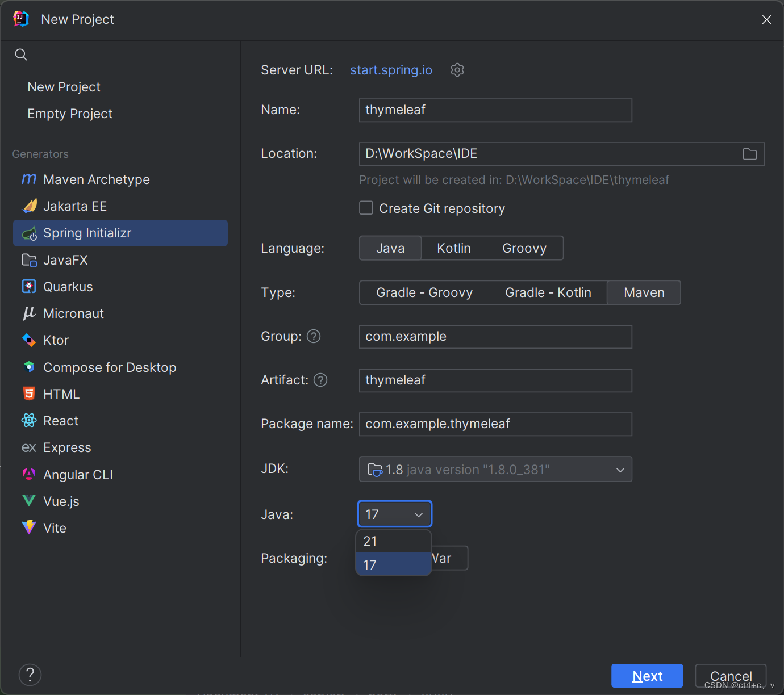Choose Gradle - Groovy build type

coord(424,292)
